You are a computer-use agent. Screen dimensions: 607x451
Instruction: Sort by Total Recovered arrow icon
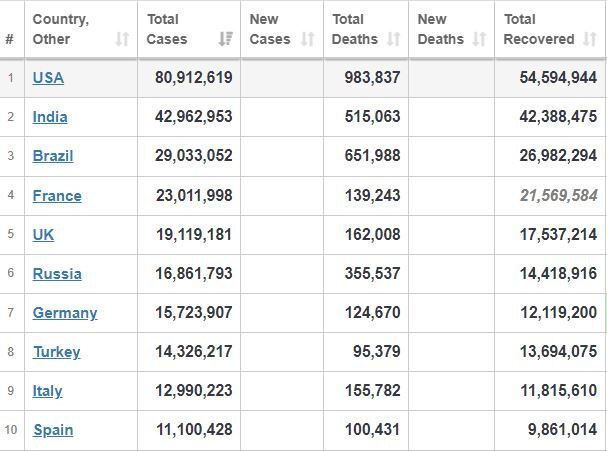click(x=590, y=39)
